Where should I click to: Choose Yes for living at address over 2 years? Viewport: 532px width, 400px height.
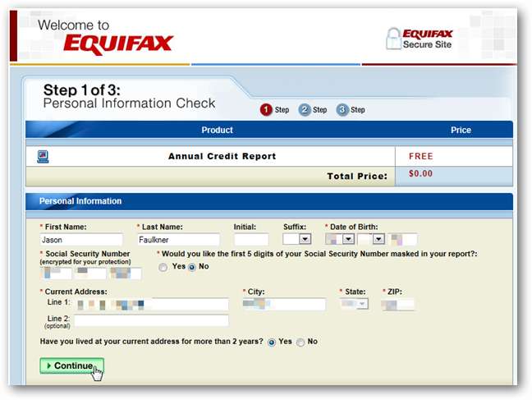(272, 343)
